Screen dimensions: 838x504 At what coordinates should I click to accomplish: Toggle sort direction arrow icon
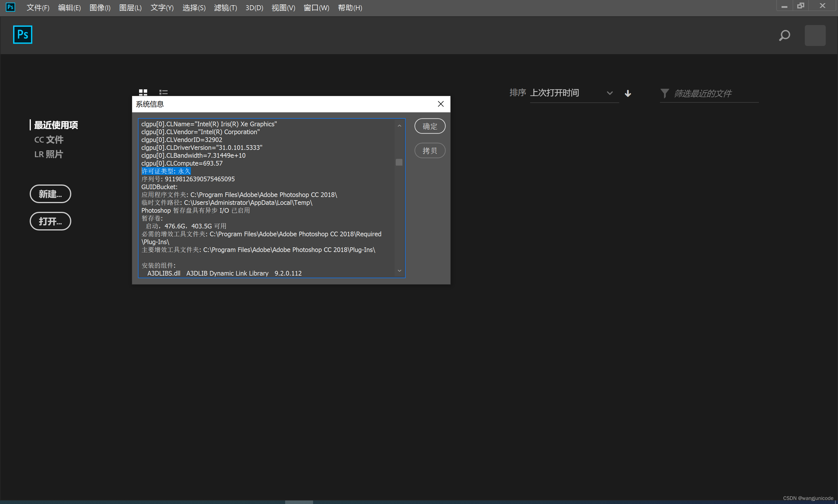click(628, 93)
